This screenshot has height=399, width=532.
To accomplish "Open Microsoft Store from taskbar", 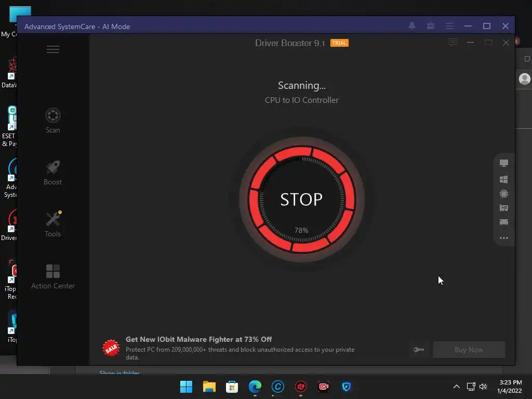I will [x=232, y=387].
